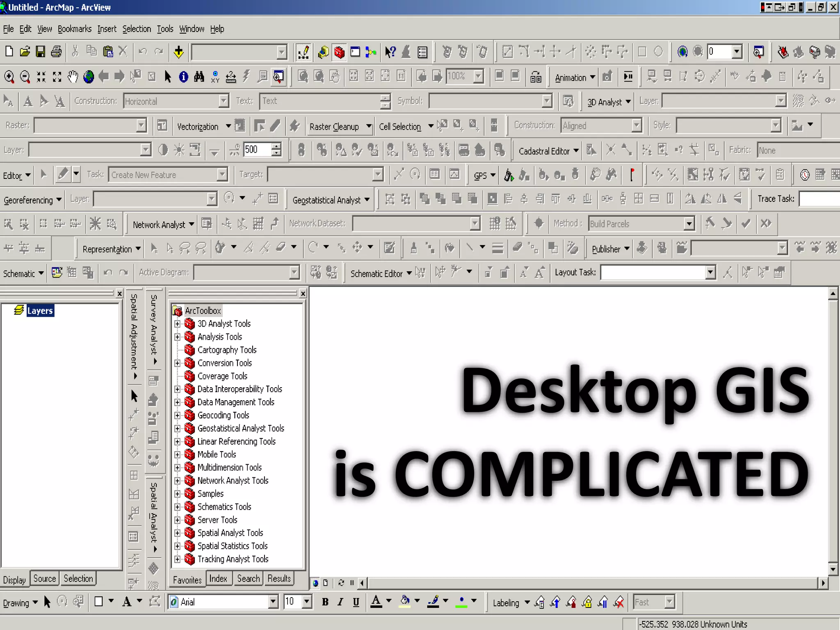Click font color A swatch
The width and height of the screenshot is (840, 630).
[376, 602]
